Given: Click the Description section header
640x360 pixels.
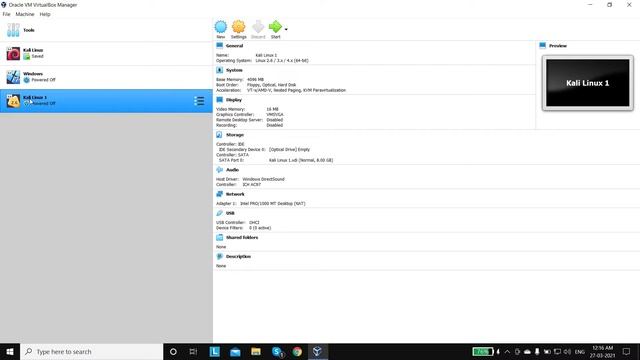Looking at the screenshot, I should pos(238,256).
